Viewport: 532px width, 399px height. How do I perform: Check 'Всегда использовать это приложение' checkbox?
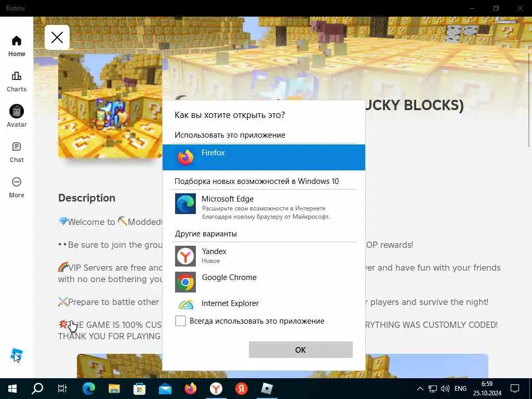[180, 321]
